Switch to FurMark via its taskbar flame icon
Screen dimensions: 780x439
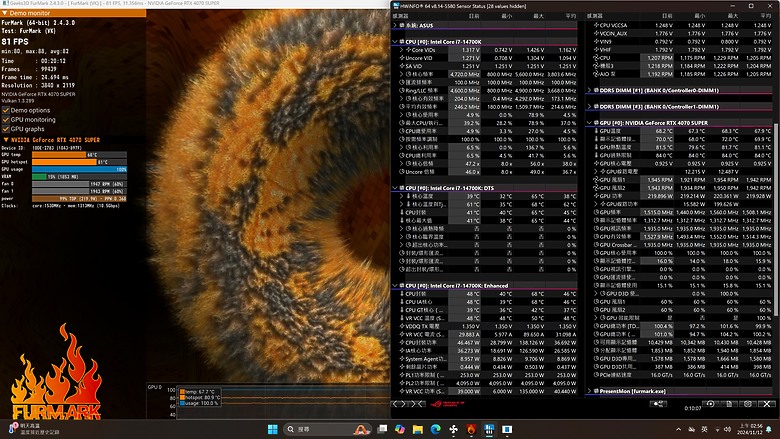(472, 429)
